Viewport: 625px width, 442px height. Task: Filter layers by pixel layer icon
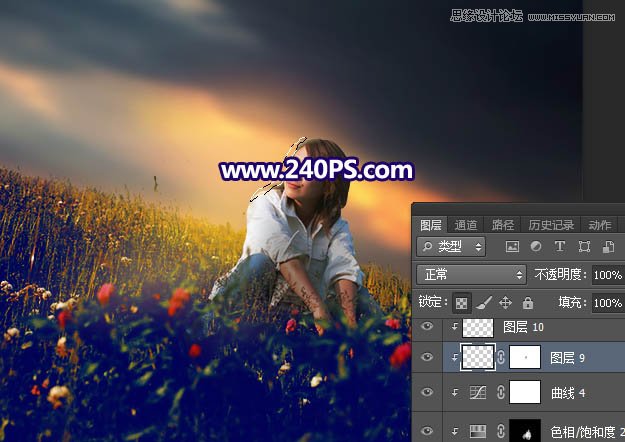[513, 247]
